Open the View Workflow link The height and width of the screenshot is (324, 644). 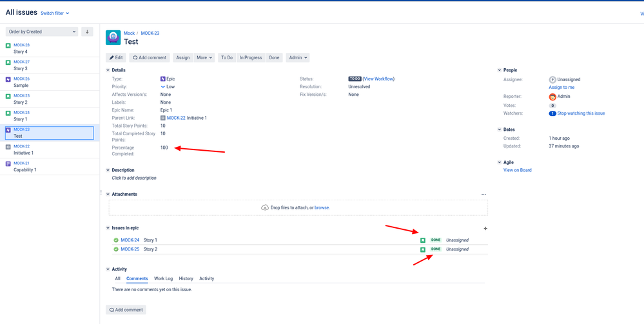[378, 79]
